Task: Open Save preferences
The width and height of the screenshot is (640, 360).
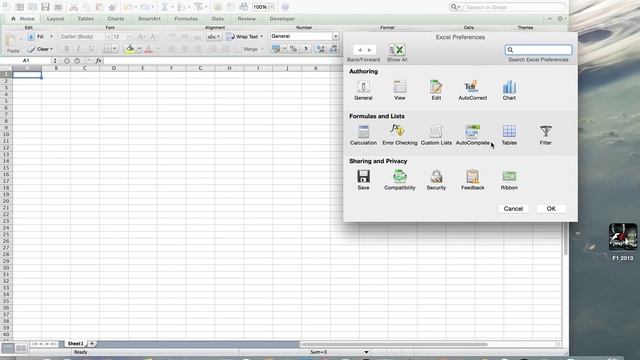Action: [x=363, y=180]
